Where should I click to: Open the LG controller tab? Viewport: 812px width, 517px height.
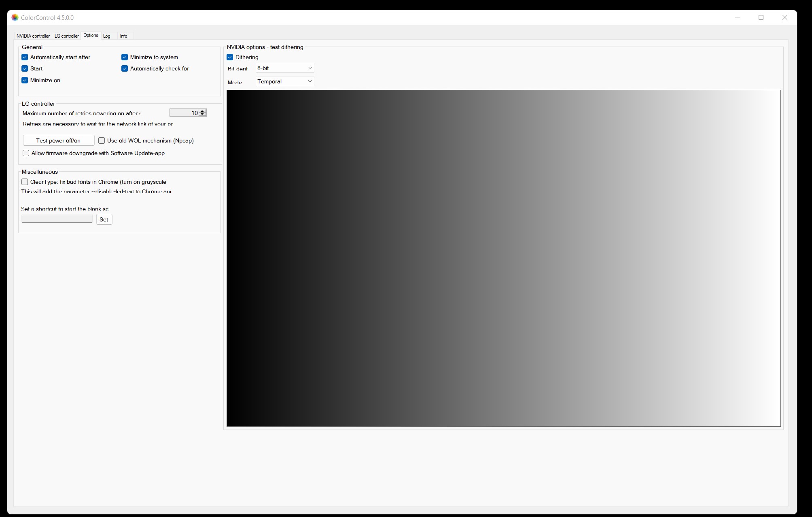pos(67,36)
